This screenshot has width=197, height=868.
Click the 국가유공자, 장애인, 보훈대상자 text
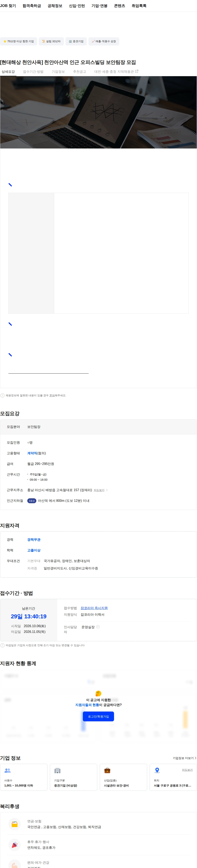click(67, 561)
